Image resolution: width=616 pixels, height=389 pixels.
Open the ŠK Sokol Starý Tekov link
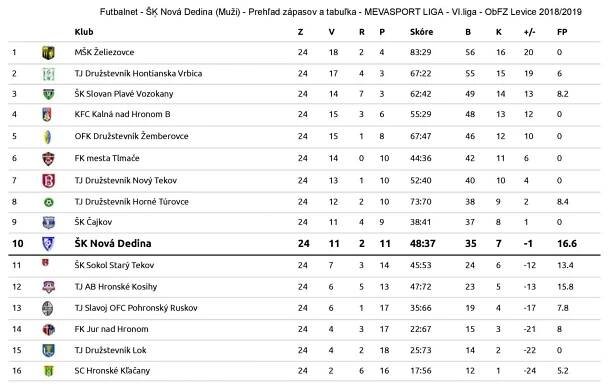click(x=114, y=265)
